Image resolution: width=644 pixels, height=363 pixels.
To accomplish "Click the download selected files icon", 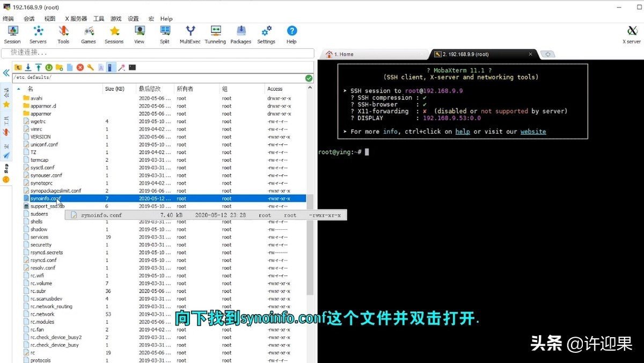I will [28, 68].
